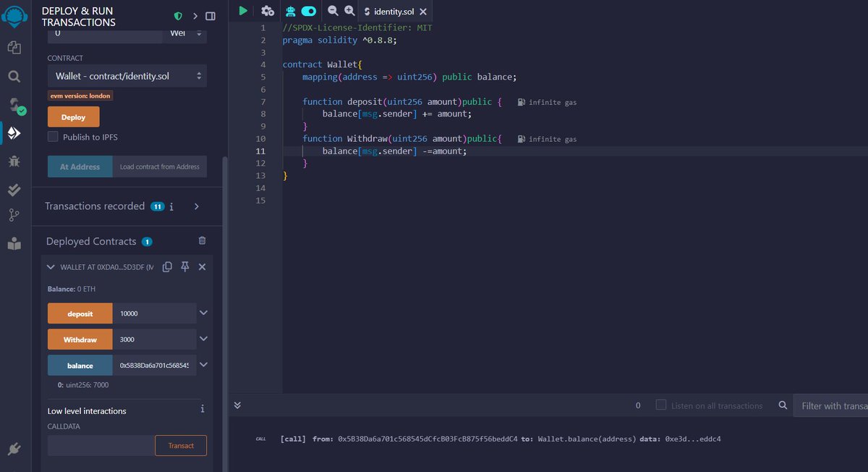This screenshot has width=868, height=472.
Task: Click the deposit function button
Action: tap(80, 313)
